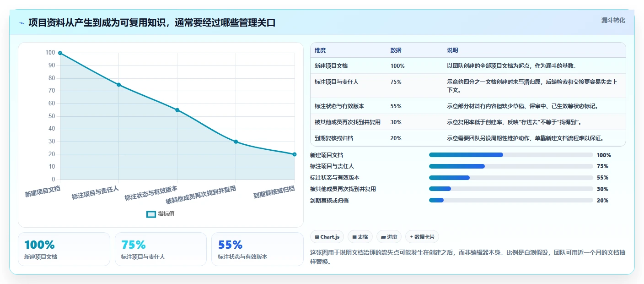The image size is (644, 284).
Task: Click the 被其他成员再次找到并复用 progress bar
Action: (511, 189)
